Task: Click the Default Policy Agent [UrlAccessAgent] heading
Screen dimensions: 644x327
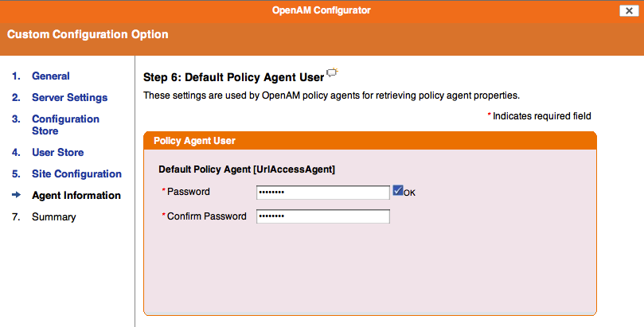Action: click(x=247, y=169)
